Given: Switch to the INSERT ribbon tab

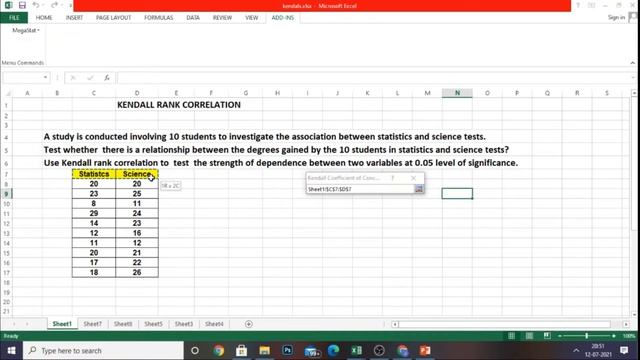Looking at the screenshot, I should coord(74,18).
